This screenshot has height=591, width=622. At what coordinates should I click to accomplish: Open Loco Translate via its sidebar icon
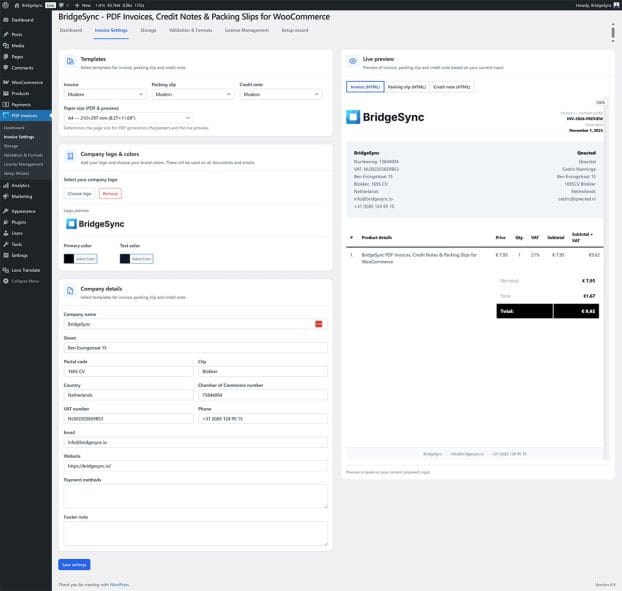click(x=6, y=270)
